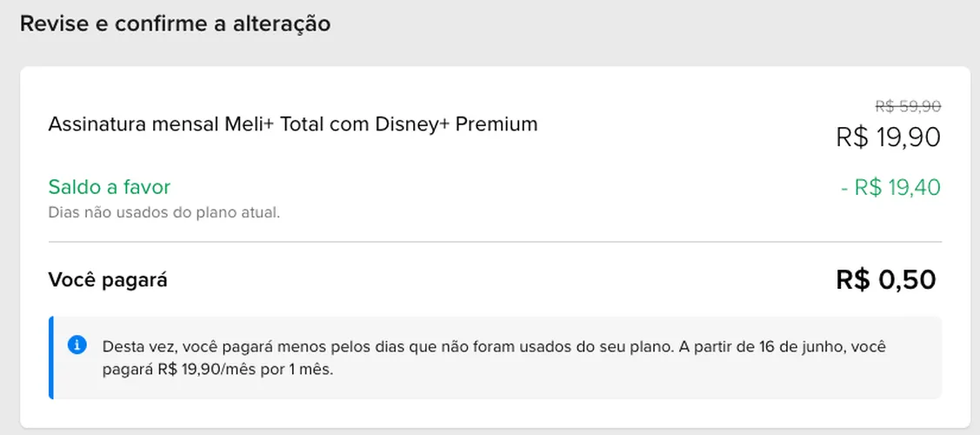Click the horizontal divider above Você pagará

pos(495,242)
